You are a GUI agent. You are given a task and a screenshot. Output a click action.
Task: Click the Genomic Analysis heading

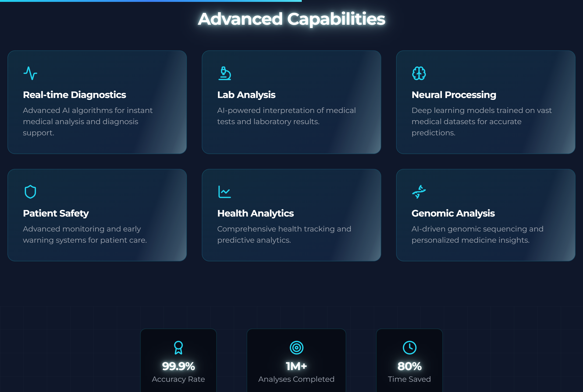(453, 213)
